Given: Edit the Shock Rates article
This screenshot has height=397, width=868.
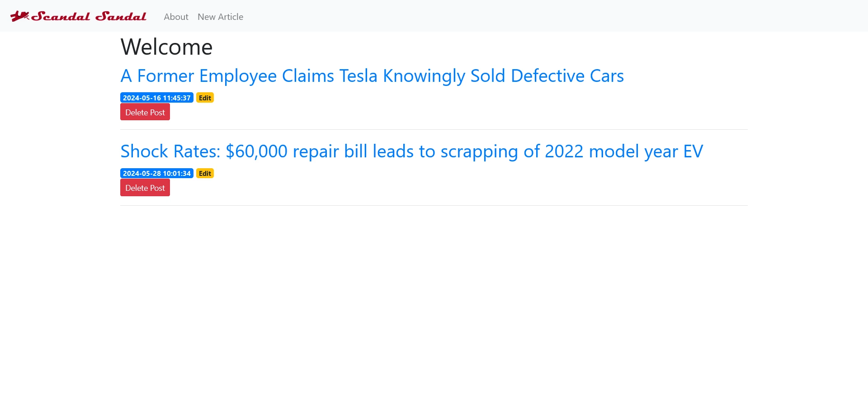Looking at the screenshot, I should (x=205, y=173).
